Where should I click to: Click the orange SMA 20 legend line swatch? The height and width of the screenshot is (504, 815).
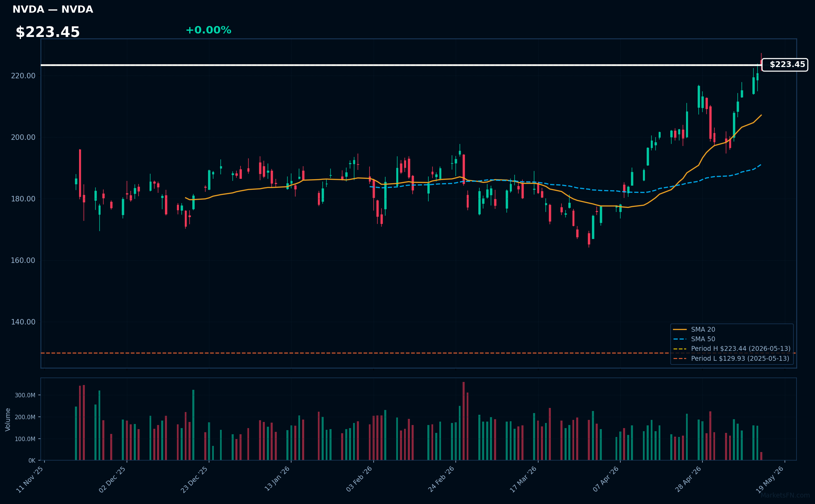[680, 330]
